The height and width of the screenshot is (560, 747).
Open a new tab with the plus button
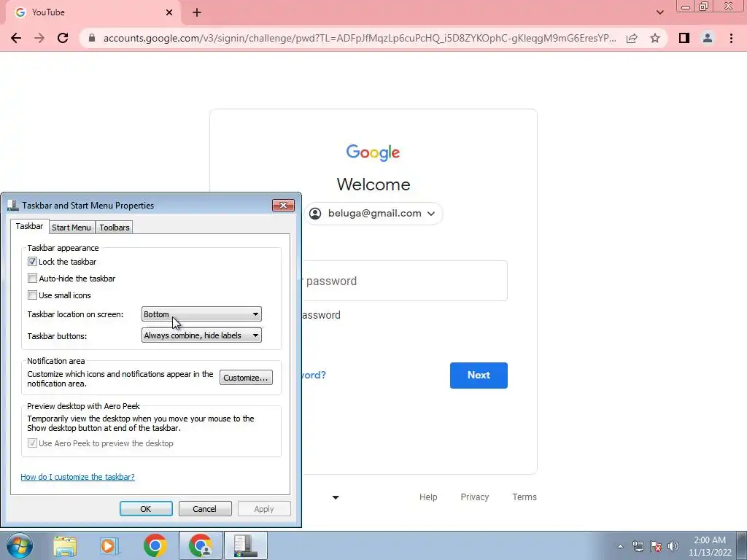pos(197,12)
